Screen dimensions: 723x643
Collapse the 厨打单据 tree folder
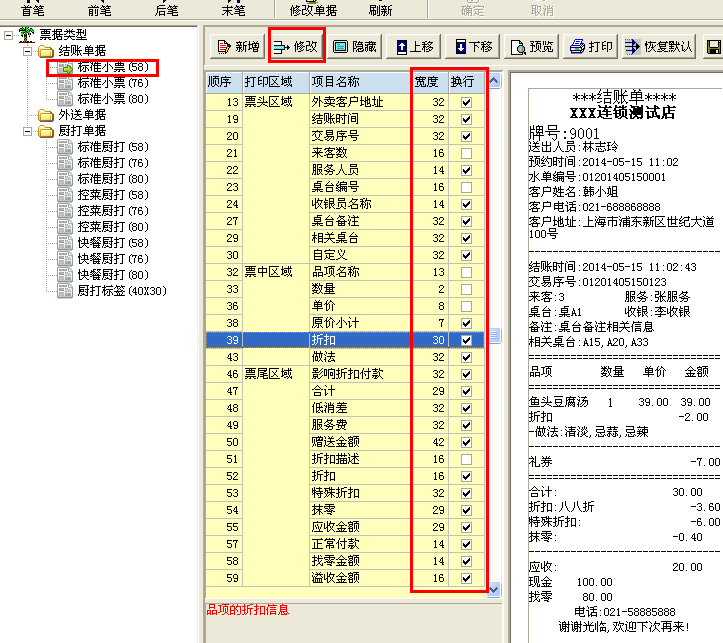[x=29, y=131]
